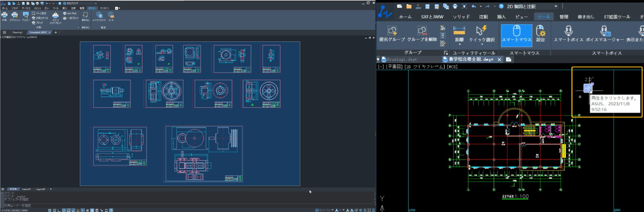The image size is (644, 212).
Task: Click the new drawing tab icon in right window
Action: click(508, 59)
